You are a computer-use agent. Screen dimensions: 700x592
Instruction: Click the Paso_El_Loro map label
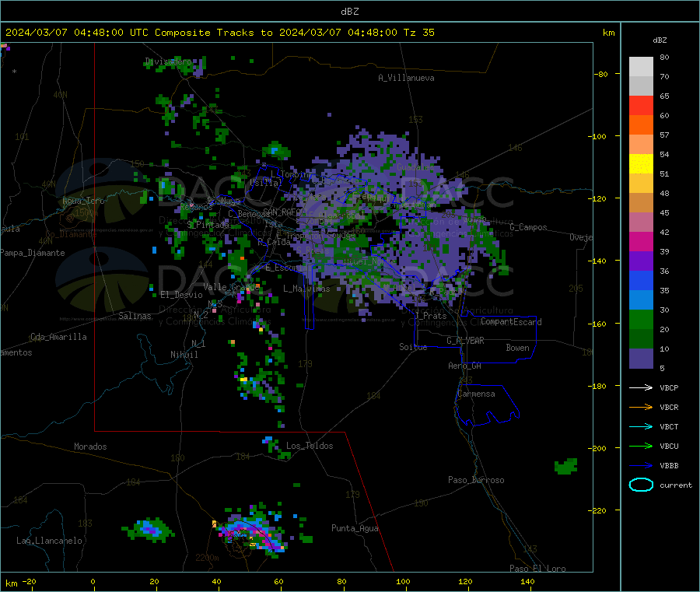(x=537, y=569)
